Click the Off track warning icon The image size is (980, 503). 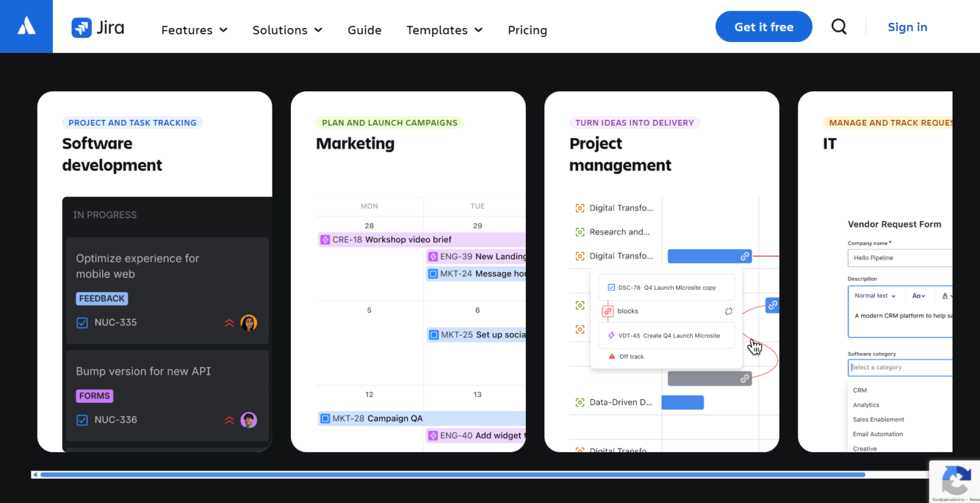[612, 356]
